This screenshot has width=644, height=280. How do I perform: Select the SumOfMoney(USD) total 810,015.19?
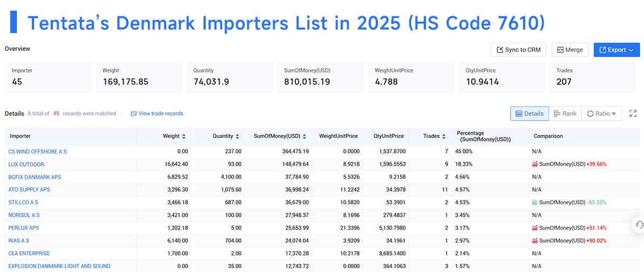307,82
